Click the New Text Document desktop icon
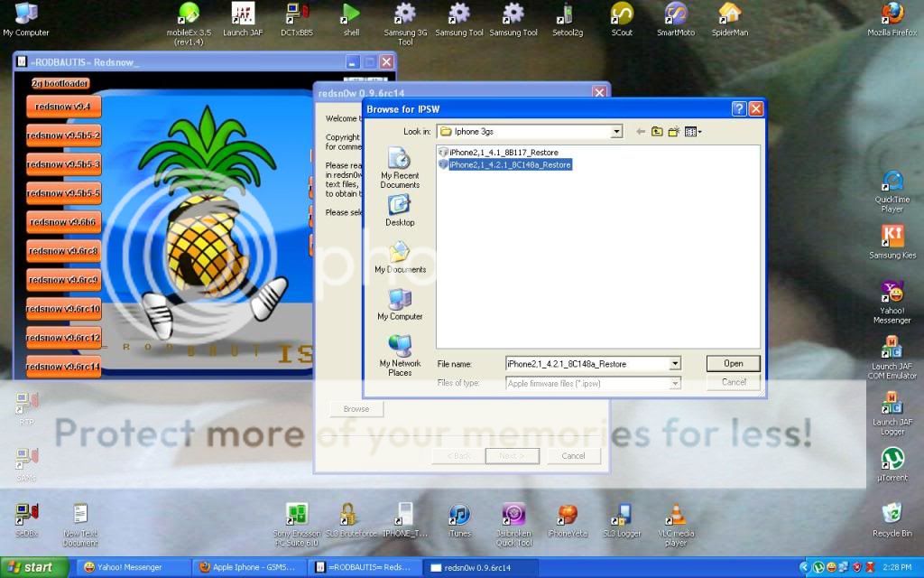 pos(80,525)
